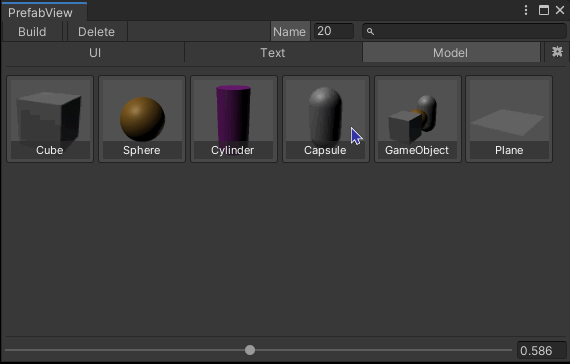Viewport: 570px width, 364px height.
Task: Select the Plane prefab thumbnail
Action: click(509, 119)
